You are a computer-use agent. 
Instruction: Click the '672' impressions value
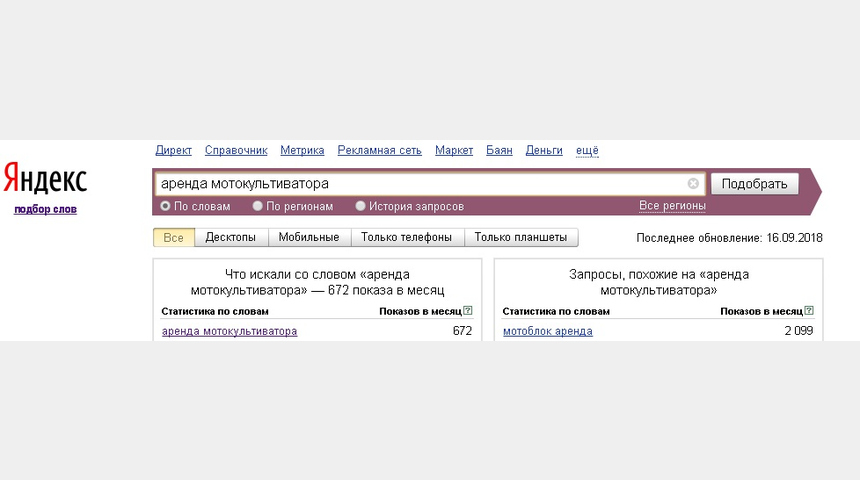point(462,331)
